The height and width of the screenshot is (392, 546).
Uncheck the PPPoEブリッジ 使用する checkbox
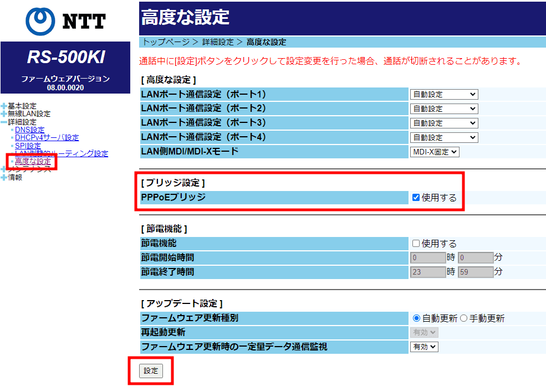(416, 198)
